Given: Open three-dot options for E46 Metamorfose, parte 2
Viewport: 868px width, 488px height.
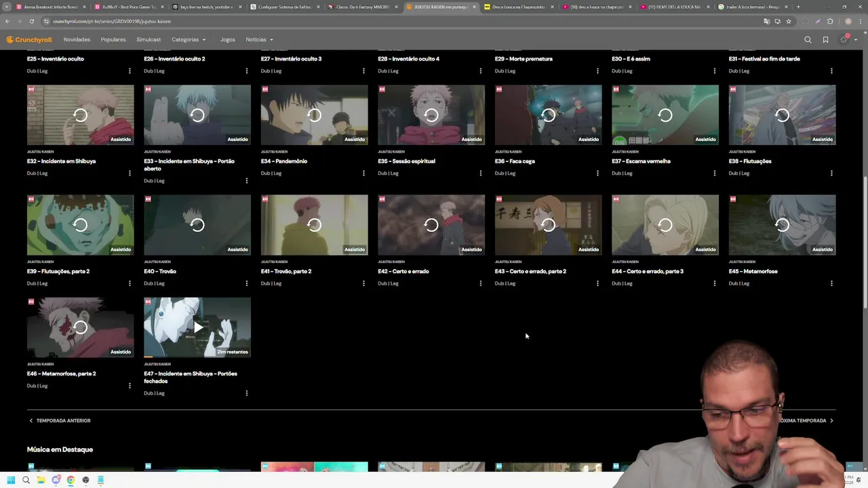Looking at the screenshot, I should (x=130, y=386).
